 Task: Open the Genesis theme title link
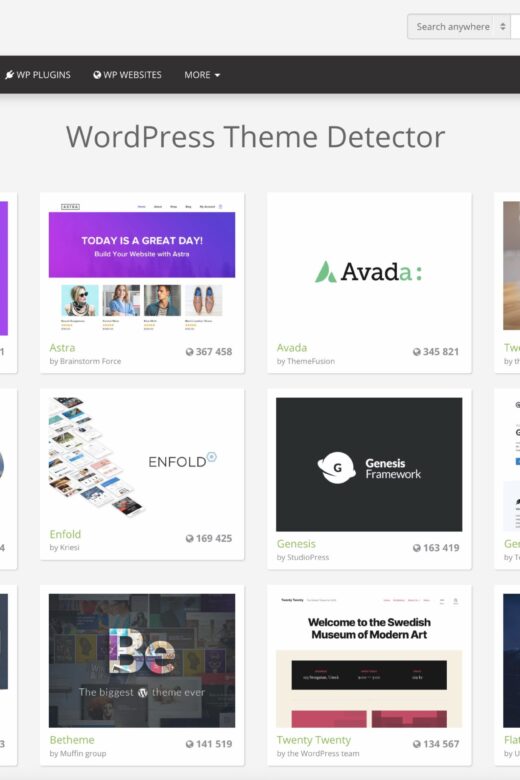click(296, 544)
